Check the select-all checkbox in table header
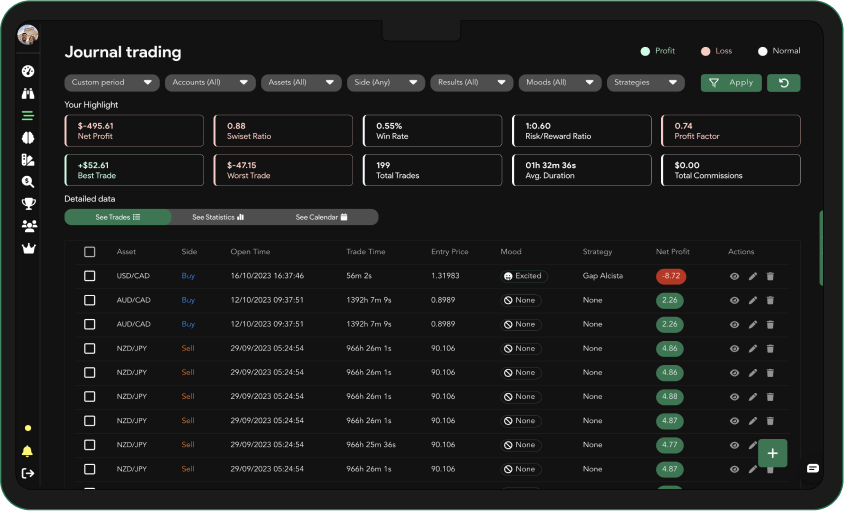 click(90, 252)
